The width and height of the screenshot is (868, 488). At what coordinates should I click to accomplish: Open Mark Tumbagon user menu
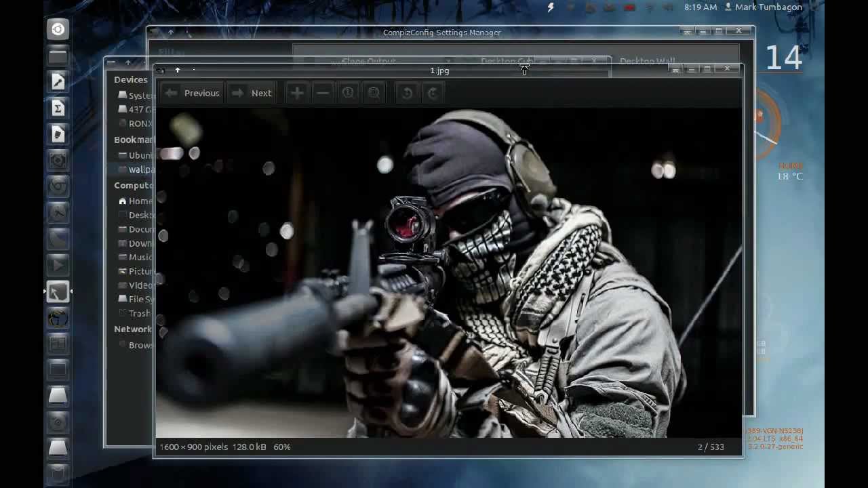pyautogui.click(x=764, y=7)
